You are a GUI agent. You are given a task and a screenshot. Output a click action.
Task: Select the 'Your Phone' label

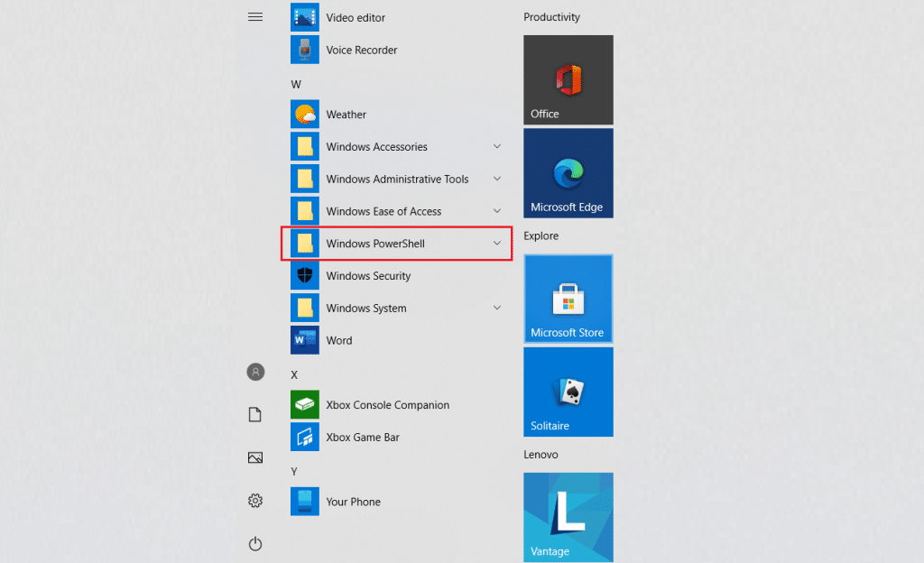click(353, 502)
